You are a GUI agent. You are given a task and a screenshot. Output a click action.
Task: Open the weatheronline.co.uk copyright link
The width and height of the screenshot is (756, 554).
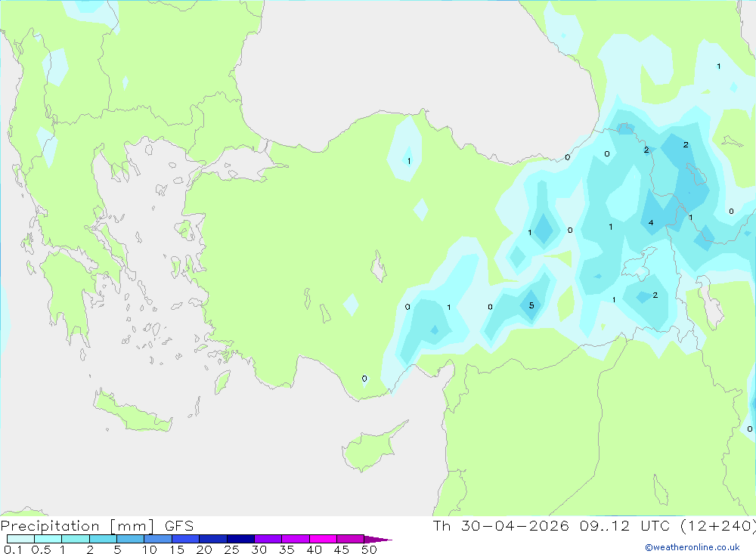(x=692, y=547)
